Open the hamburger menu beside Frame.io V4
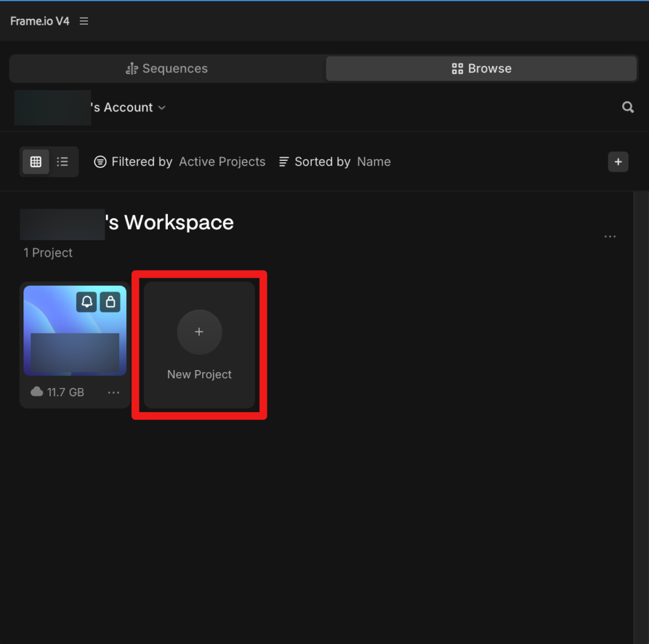Image resolution: width=649 pixels, height=644 pixels. point(84,21)
